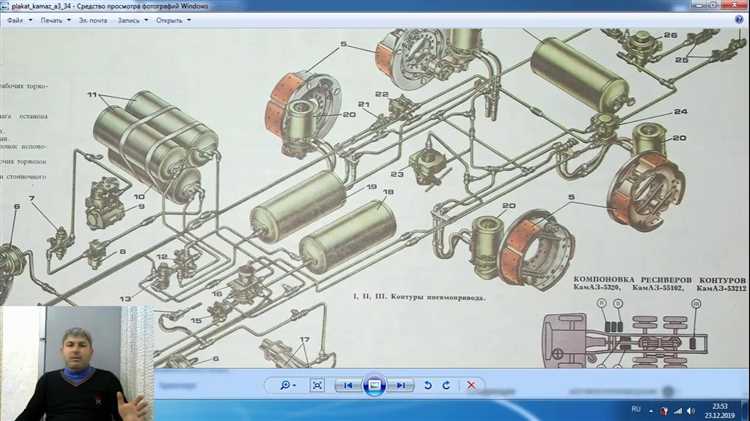Click label 21 in the diagram
Screen dimensions: 750x421
[364, 104]
